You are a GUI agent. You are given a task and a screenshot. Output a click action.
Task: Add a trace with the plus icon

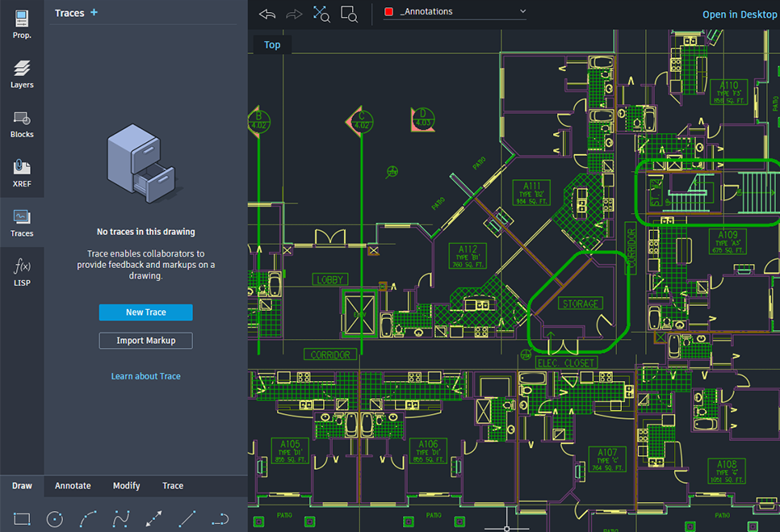(94, 13)
